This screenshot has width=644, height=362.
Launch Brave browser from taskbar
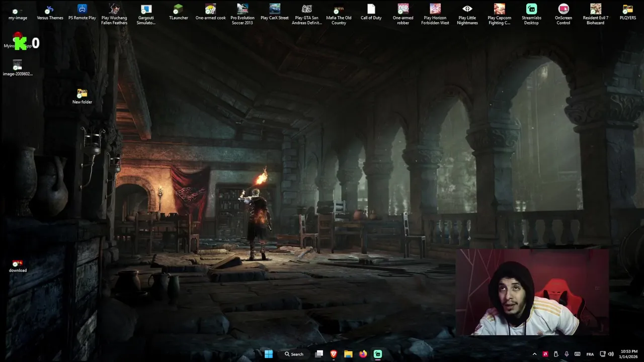click(x=334, y=354)
